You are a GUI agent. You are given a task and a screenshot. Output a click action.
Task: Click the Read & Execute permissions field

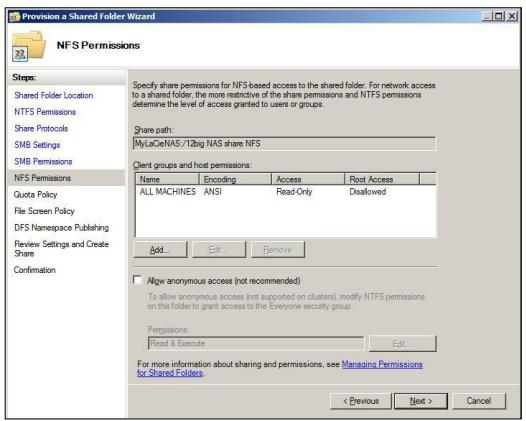click(256, 344)
